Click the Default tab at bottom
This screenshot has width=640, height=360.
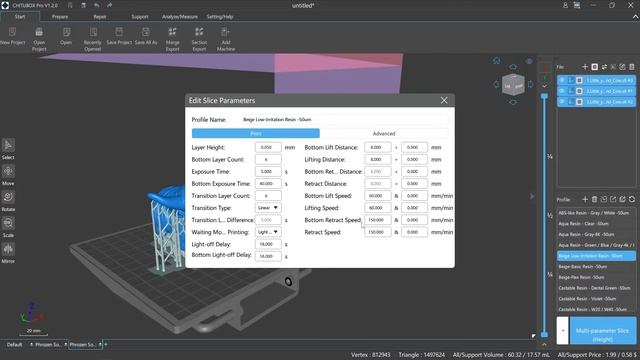pos(14,344)
